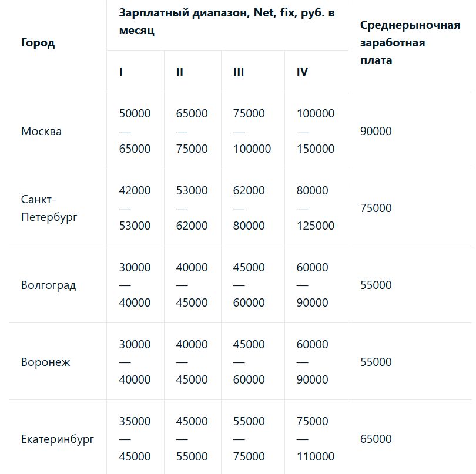Image resolution: width=476 pixels, height=474 pixels.
Task: Click column header II
Action: 179,72
